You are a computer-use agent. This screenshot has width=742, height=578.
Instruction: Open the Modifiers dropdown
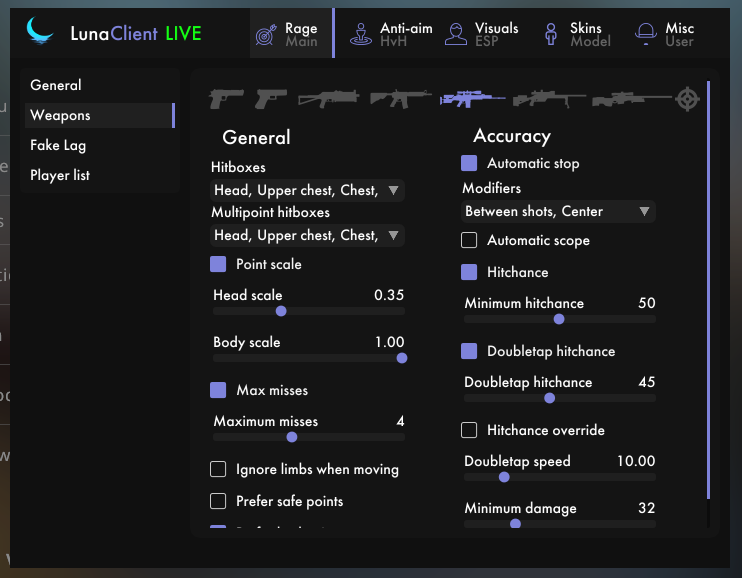pos(558,211)
